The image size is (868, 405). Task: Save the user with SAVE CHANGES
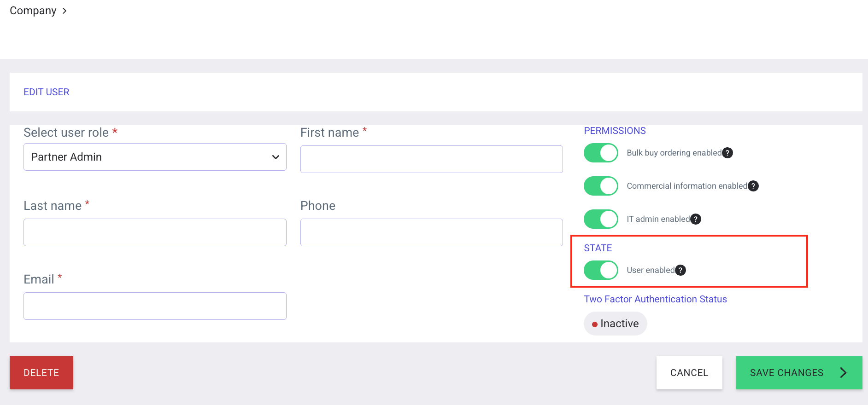point(798,373)
